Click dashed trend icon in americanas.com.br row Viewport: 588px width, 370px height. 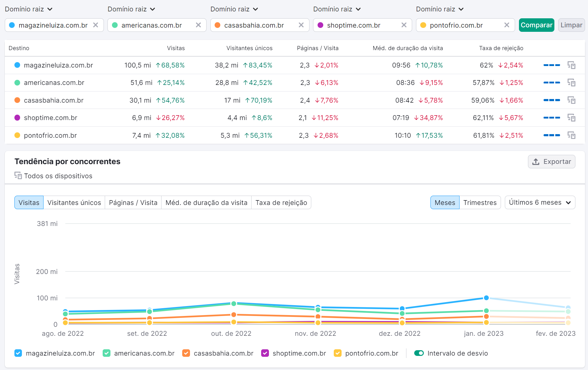click(x=551, y=83)
